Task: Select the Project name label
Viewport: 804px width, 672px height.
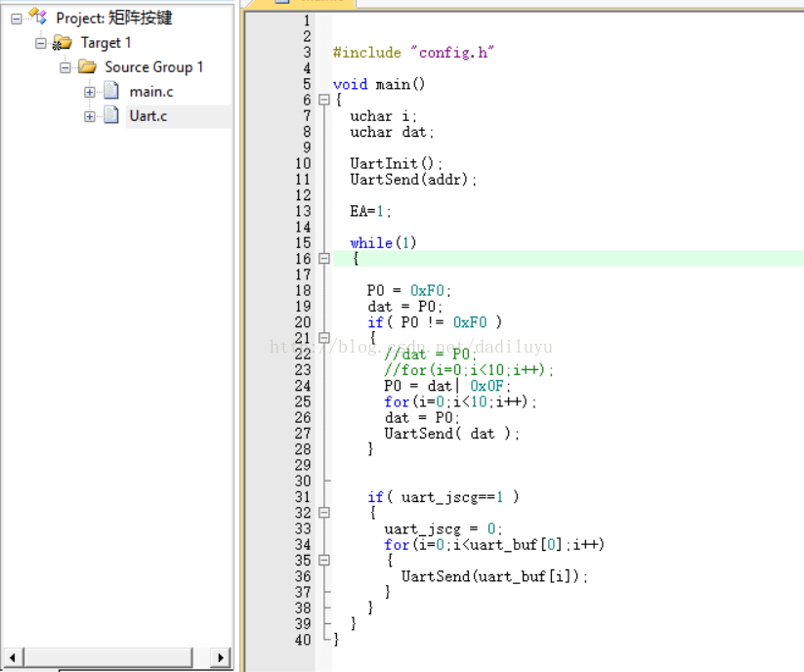Action: click(x=114, y=19)
